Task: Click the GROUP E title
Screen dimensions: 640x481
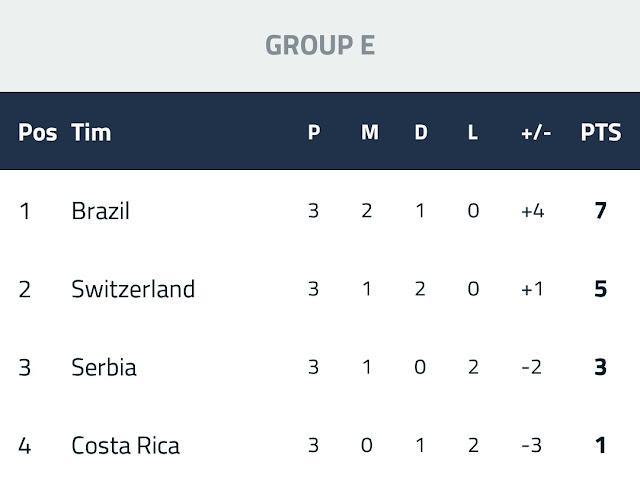Action: pyautogui.click(x=320, y=45)
